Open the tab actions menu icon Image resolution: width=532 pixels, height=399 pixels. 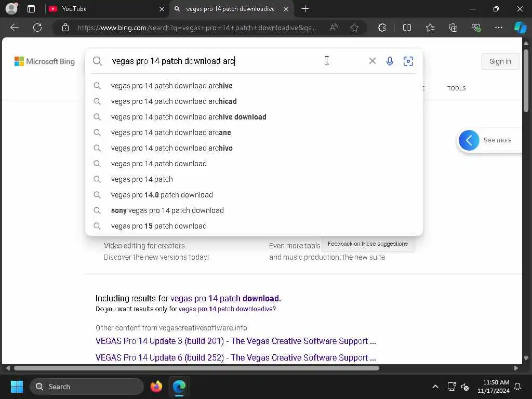[x=31, y=9]
